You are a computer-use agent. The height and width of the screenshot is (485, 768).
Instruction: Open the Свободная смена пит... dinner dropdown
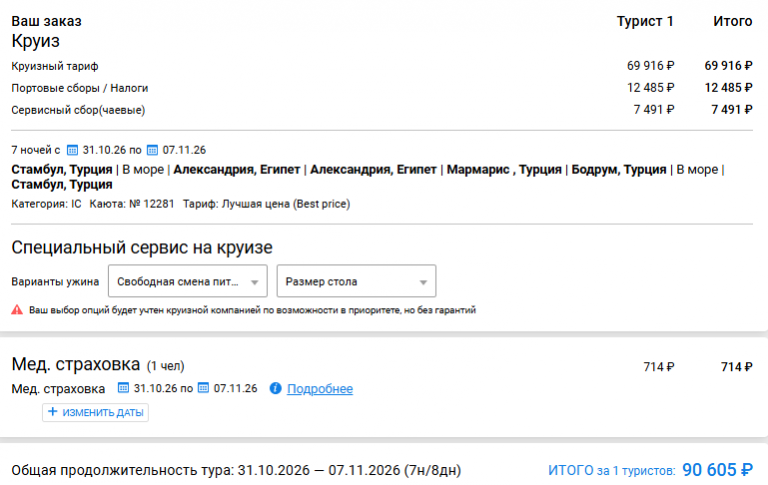click(x=188, y=281)
